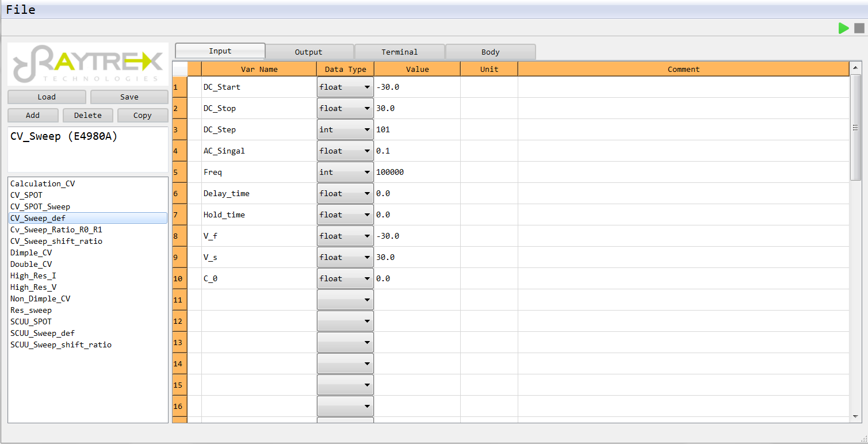Viewport: 868px width, 444px height.
Task: Click row header number 5
Action: point(179,172)
